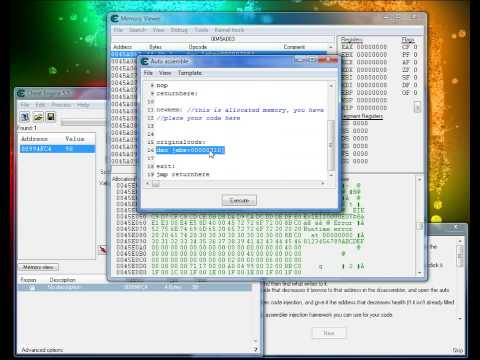Click the save floppy icon in Cheat Engine toolbar
The image size is (480, 360).
coord(51,117)
